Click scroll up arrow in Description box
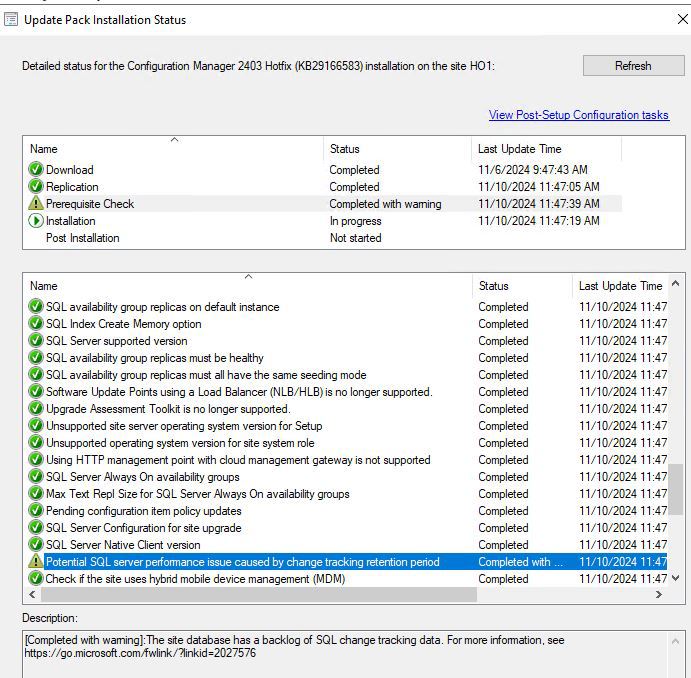 (676, 641)
